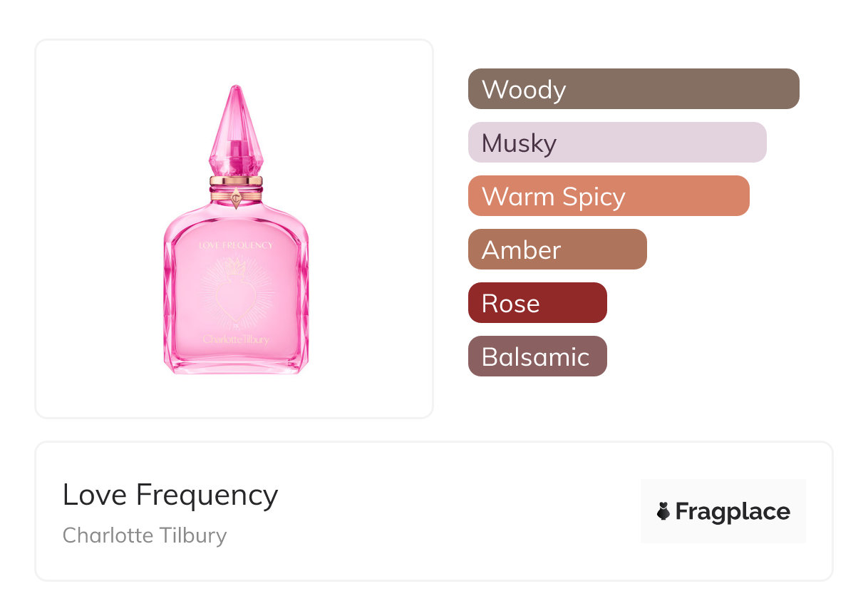This screenshot has width=868, height=616.
Task: Click 'Love Frequency' text on the bottle
Action: [236, 245]
